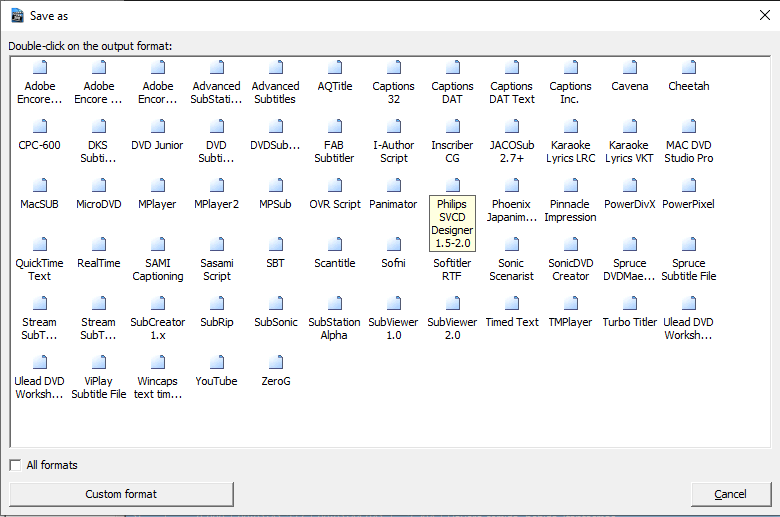780x517 pixels.
Task: Pick the CPC-600 format
Action: [39, 135]
